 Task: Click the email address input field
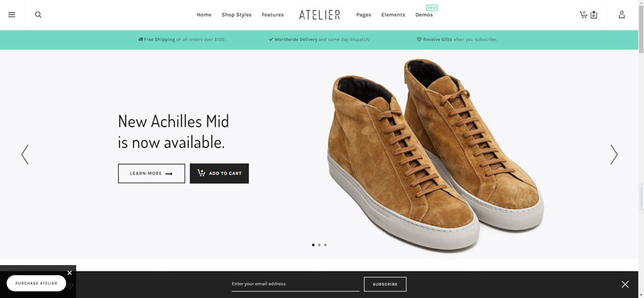[x=296, y=284]
